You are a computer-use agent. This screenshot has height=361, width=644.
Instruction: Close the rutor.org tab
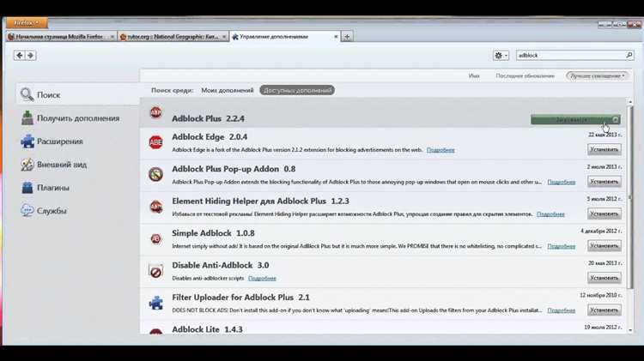(x=224, y=37)
